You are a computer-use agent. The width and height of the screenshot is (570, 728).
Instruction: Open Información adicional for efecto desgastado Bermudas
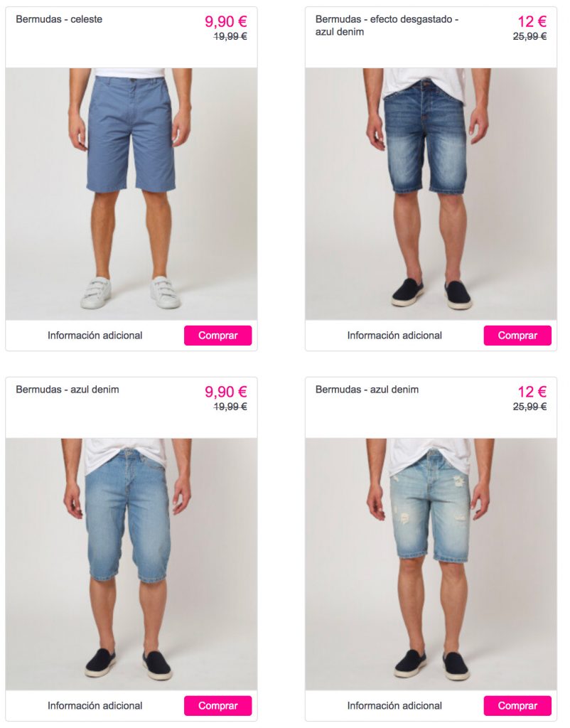coord(394,336)
